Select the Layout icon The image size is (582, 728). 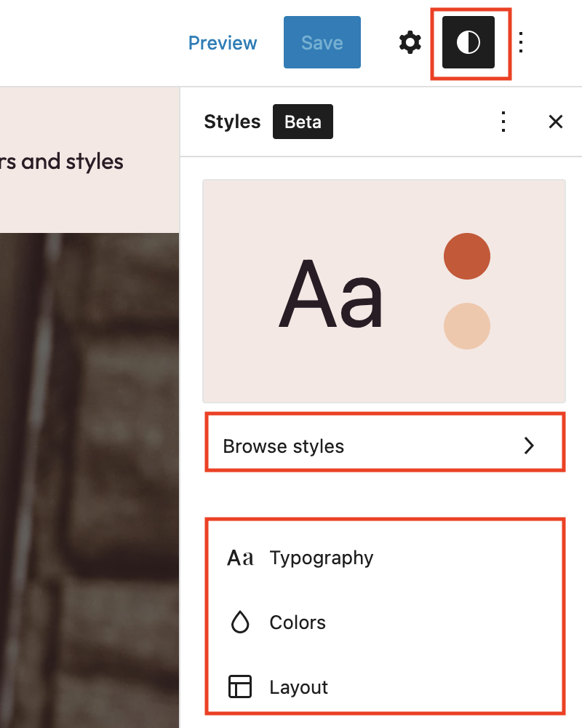(240, 687)
